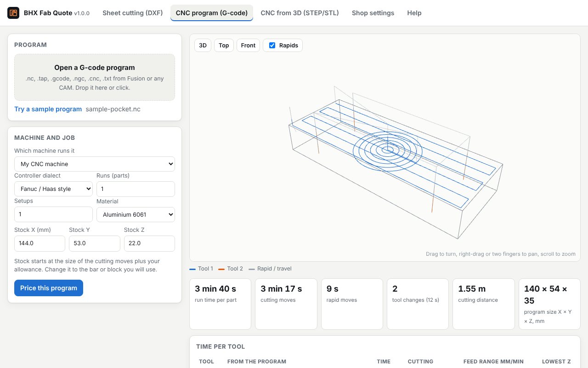588x368 pixels.
Task: Click the 'LOWEST Z' column header
Action: pos(556,362)
